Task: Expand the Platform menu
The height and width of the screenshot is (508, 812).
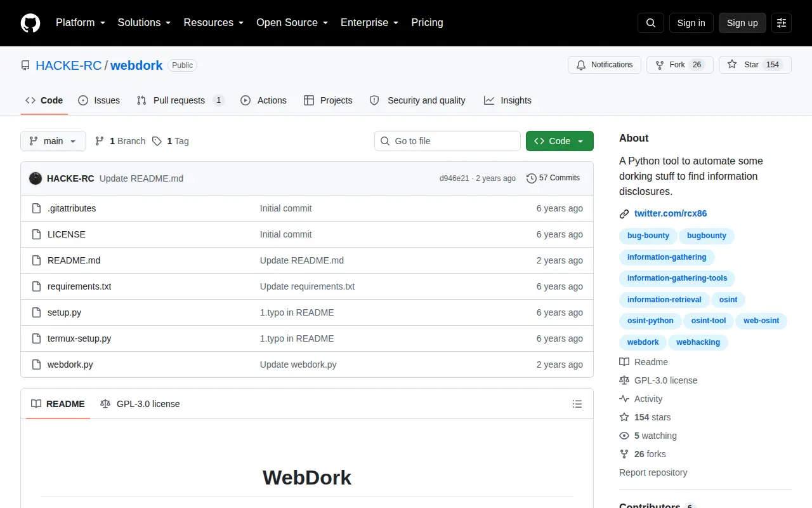Action: (x=80, y=22)
